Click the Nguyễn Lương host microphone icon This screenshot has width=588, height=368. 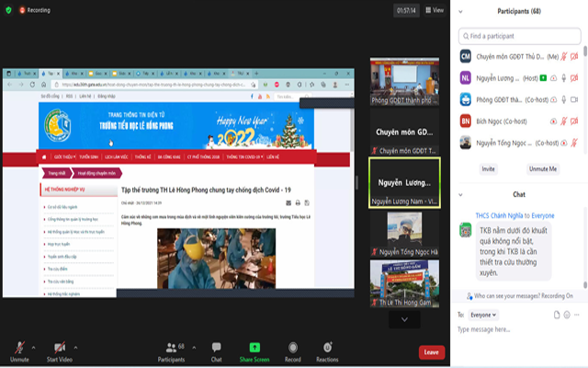coord(563,78)
